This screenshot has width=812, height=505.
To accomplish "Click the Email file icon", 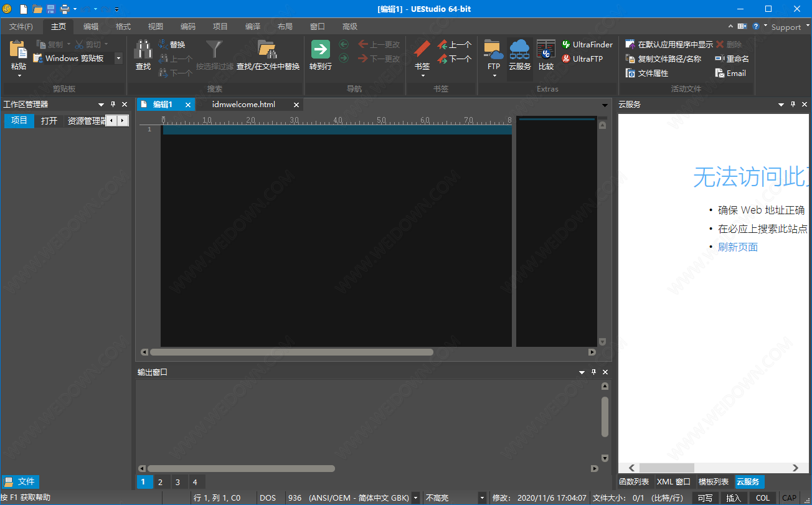I will click(x=719, y=73).
